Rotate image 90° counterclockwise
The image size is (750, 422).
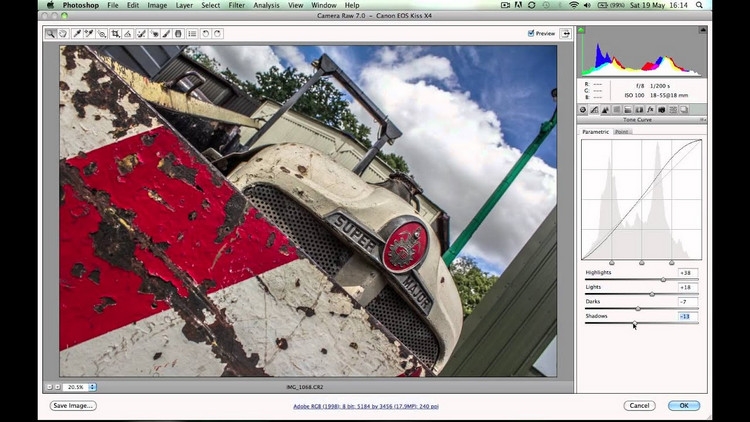pyautogui.click(x=206, y=33)
